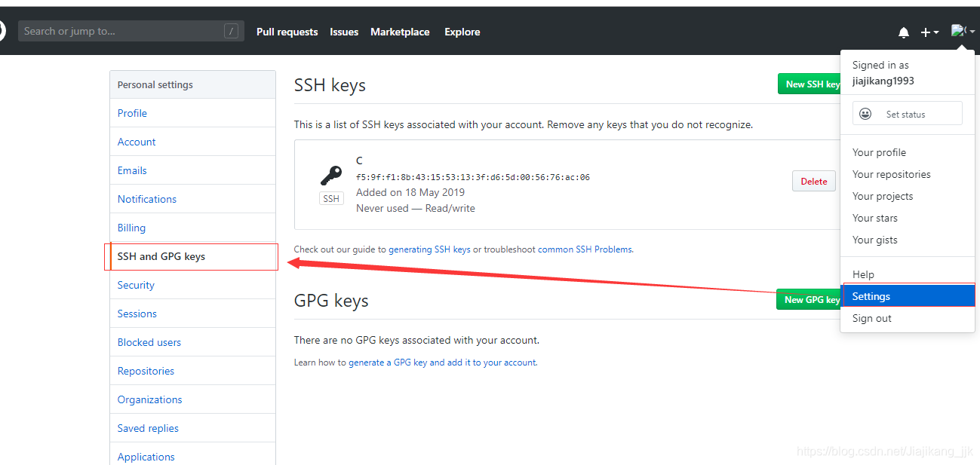The width and height of the screenshot is (980, 465).
Task: Click the SSH key fingerprint text
Action: pos(473,178)
